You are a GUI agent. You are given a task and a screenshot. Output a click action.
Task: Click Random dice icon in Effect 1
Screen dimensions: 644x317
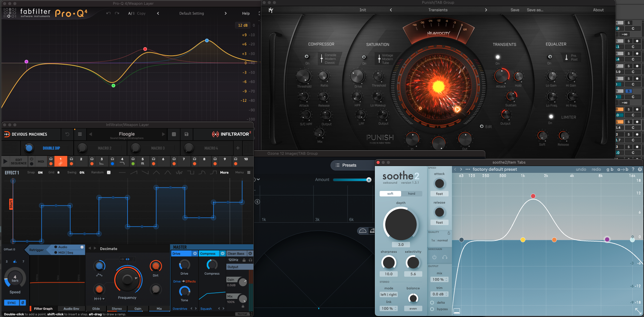click(109, 173)
